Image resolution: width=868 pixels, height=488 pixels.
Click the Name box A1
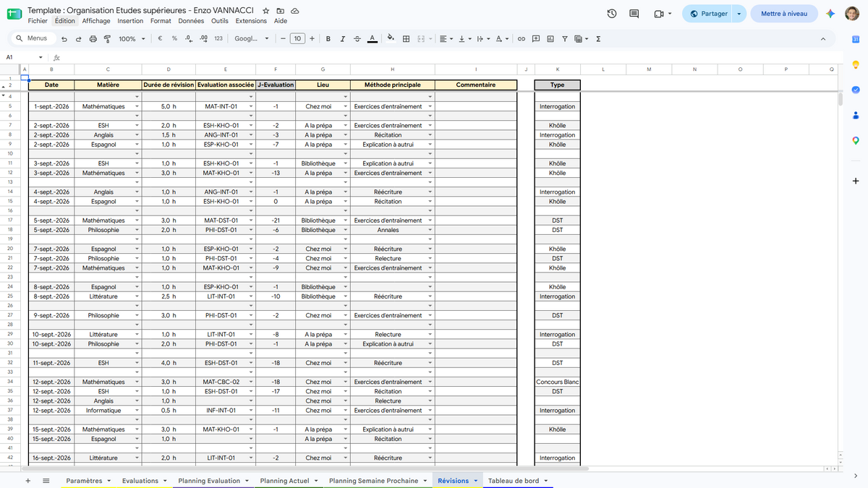tap(23, 57)
